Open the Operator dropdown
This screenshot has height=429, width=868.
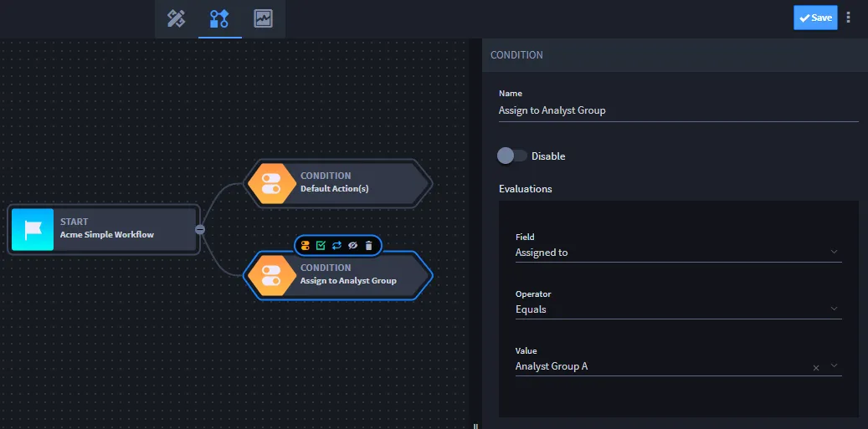click(679, 309)
